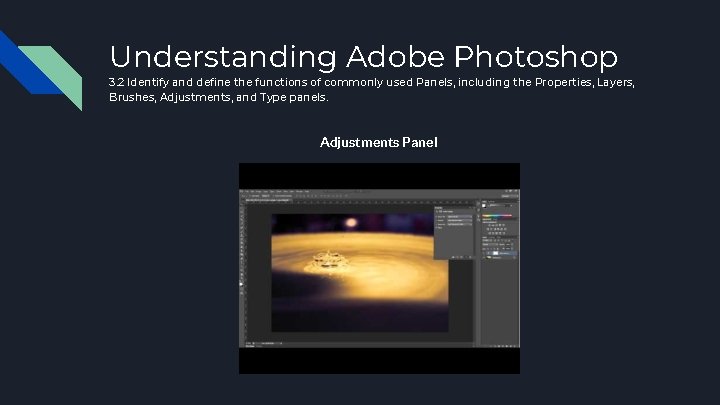Select Vibrance adjustment icon in Adjustments panel
The width and height of the screenshot is (720, 405).
click(x=504, y=225)
